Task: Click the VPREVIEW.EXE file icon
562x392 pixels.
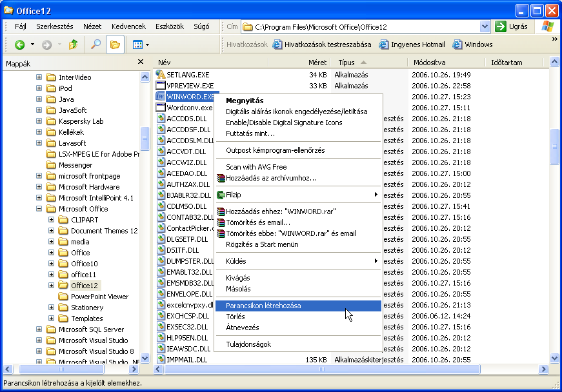Action: [x=160, y=86]
